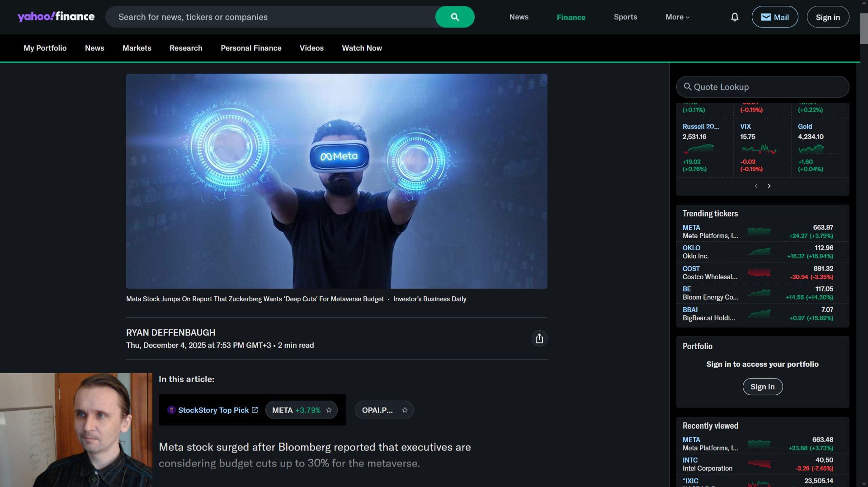Screen dimensions: 868x487
Task: Go to previous market summary page
Action: pyautogui.click(x=756, y=186)
